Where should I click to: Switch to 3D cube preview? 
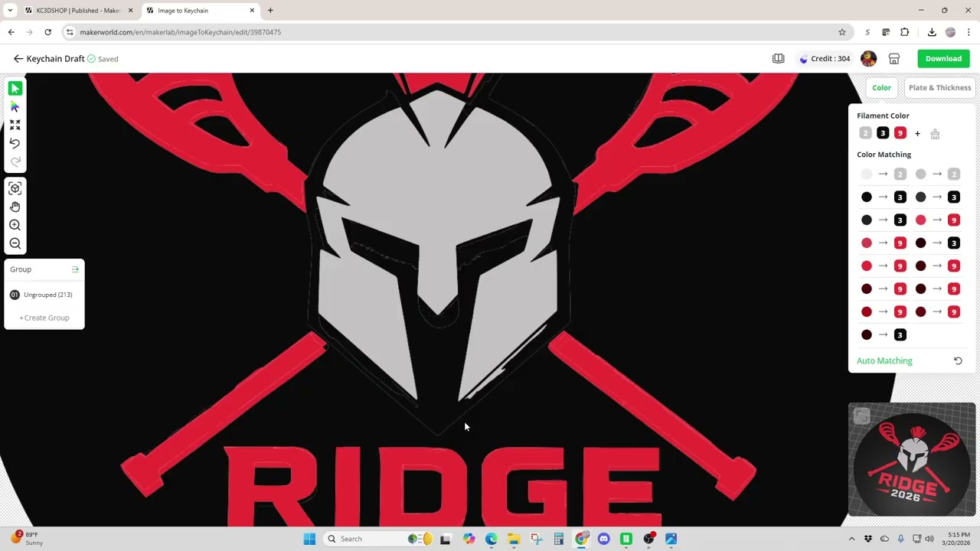tap(15, 188)
